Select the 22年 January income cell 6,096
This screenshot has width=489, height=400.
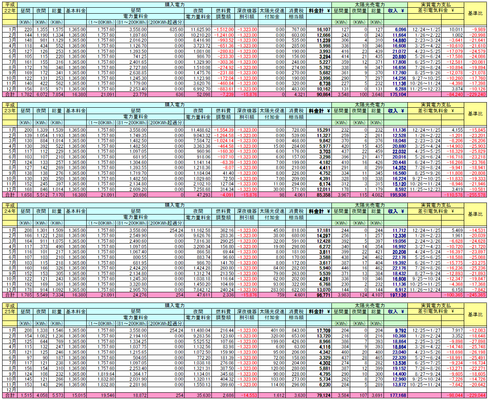395,30
